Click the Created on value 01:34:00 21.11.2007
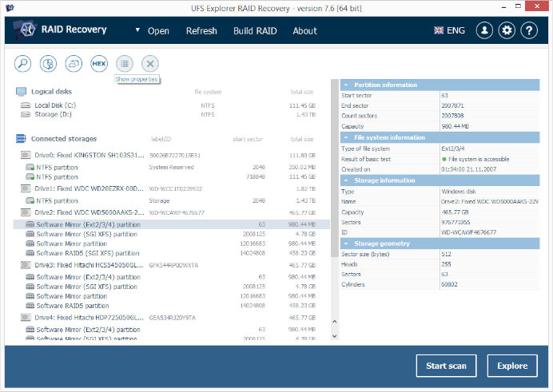Viewport: 553px width, 392px height. 469,169
